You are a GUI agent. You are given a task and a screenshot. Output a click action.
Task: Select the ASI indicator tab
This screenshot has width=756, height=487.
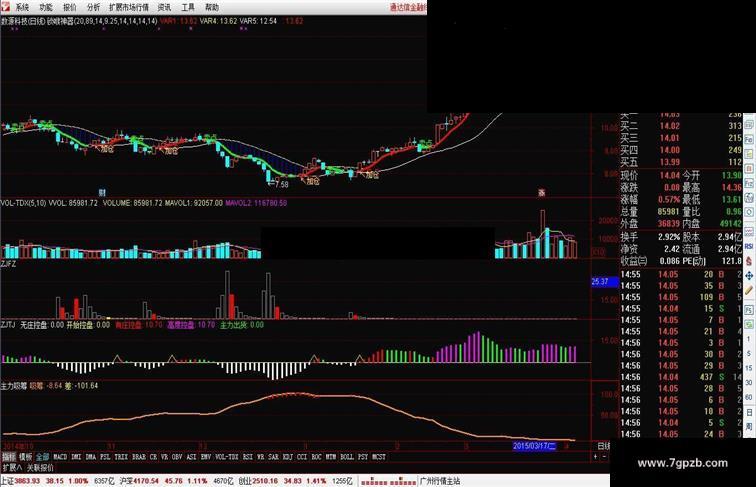[191, 456]
